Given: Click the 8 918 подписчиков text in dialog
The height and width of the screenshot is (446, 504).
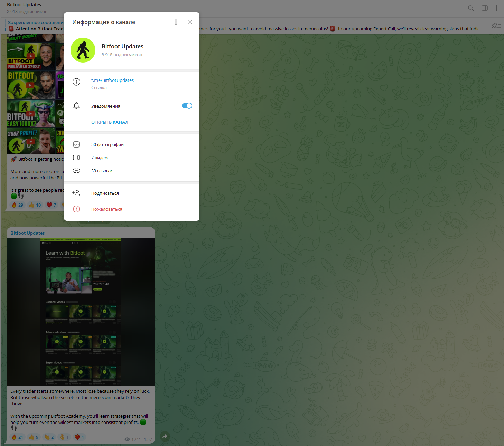Looking at the screenshot, I should coord(122,55).
